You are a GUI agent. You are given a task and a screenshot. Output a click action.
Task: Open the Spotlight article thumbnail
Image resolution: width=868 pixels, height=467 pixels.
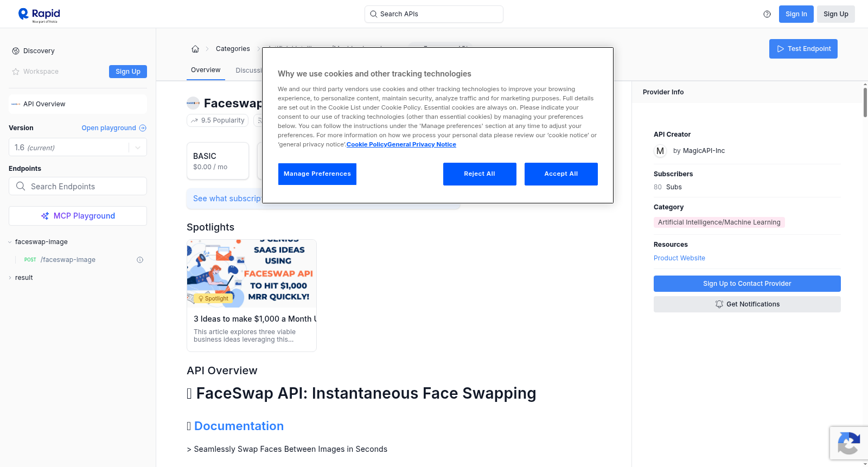pos(252,273)
